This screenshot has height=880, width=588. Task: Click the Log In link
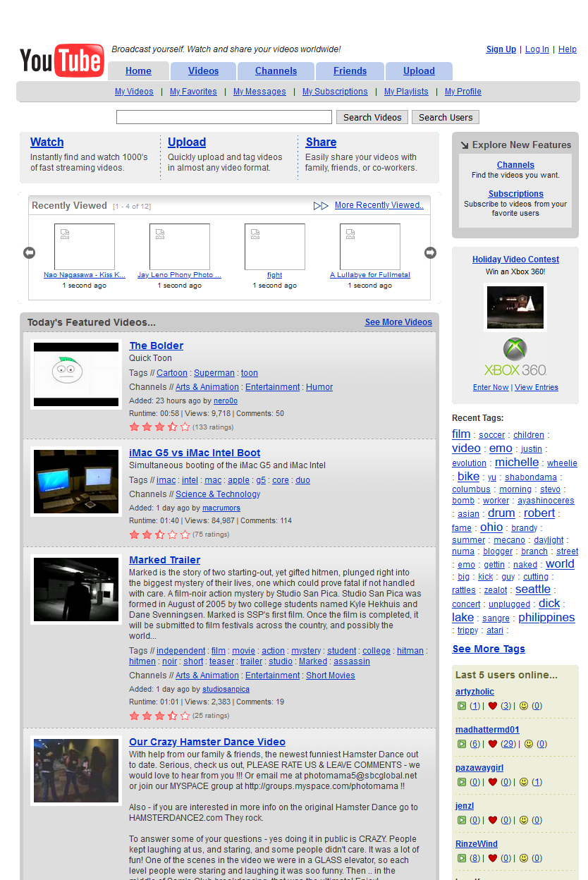[537, 49]
